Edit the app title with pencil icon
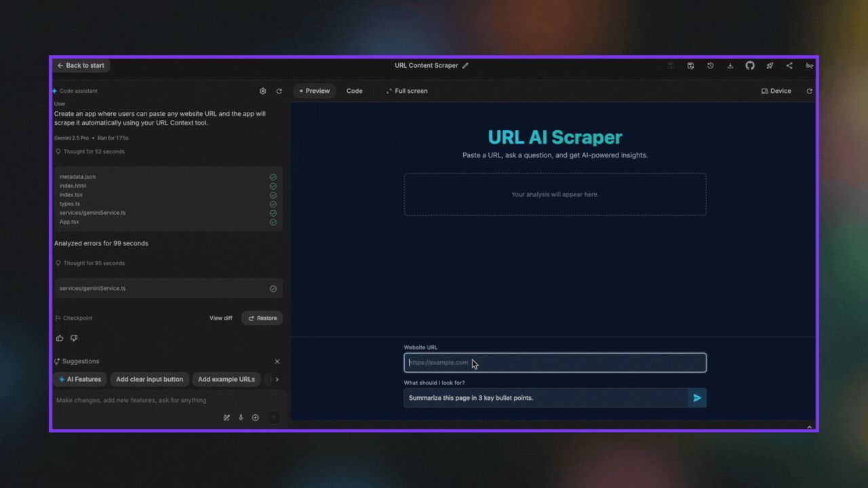This screenshot has width=868, height=488. click(x=465, y=66)
